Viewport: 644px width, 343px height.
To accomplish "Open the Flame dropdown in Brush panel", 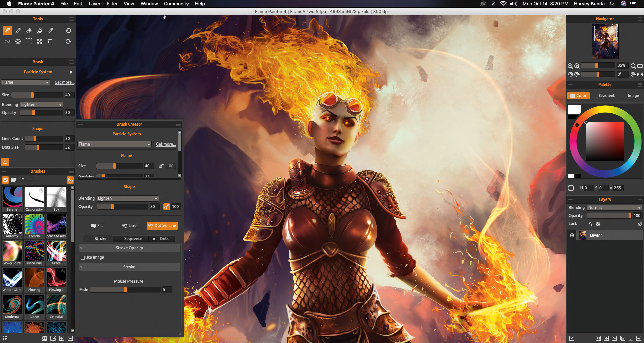I will 25,82.
